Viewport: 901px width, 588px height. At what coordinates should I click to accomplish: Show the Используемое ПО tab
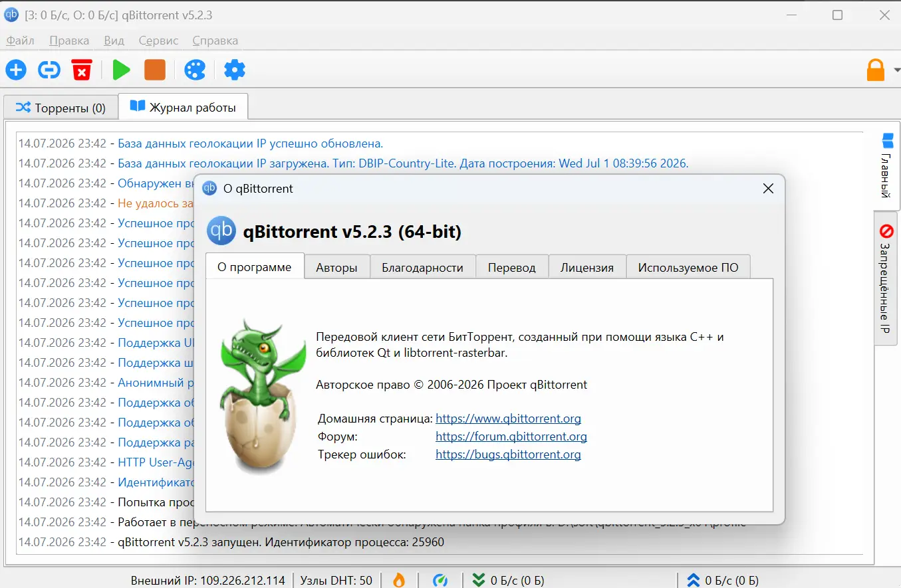click(x=688, y=267)
